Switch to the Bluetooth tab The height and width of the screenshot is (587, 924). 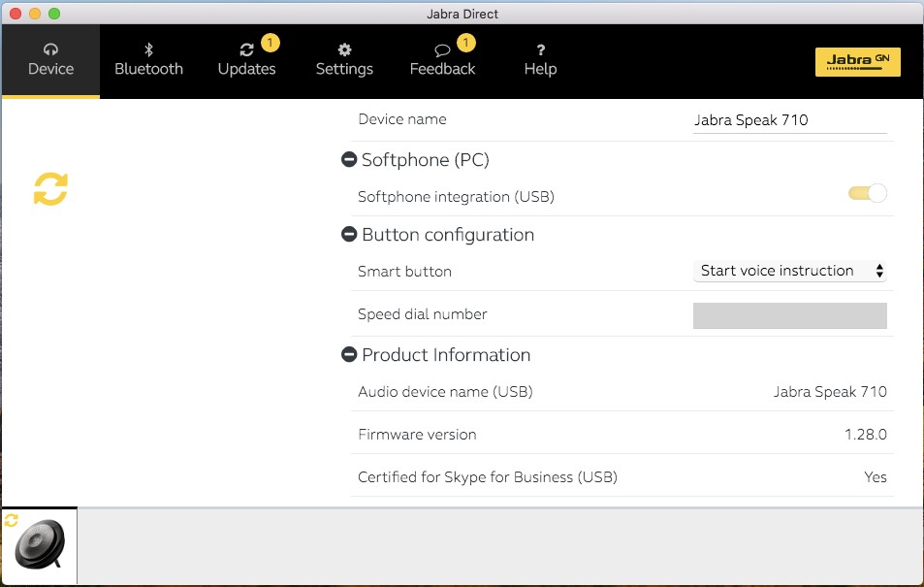point(148,61)
